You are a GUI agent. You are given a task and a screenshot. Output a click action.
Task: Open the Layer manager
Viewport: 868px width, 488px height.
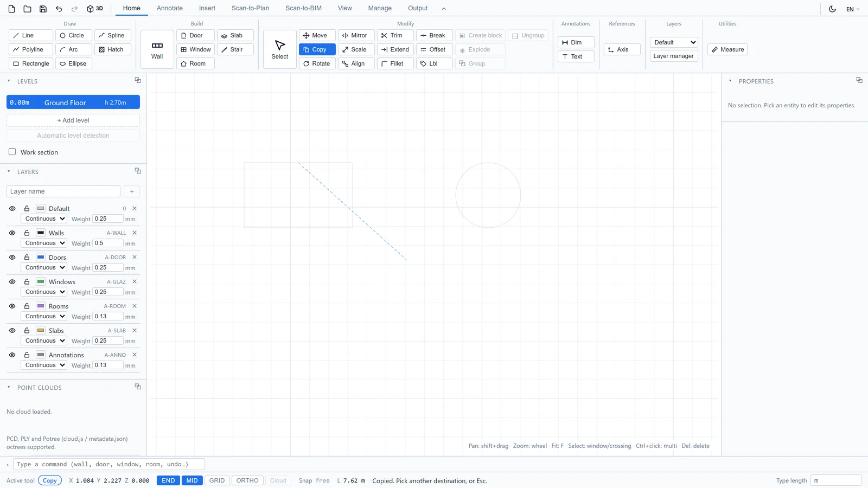point(674,56)
